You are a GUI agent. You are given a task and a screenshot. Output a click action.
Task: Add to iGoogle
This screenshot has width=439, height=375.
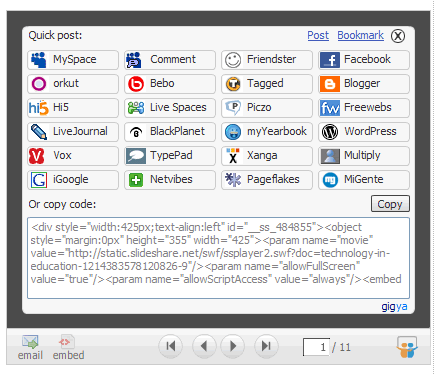73,180
